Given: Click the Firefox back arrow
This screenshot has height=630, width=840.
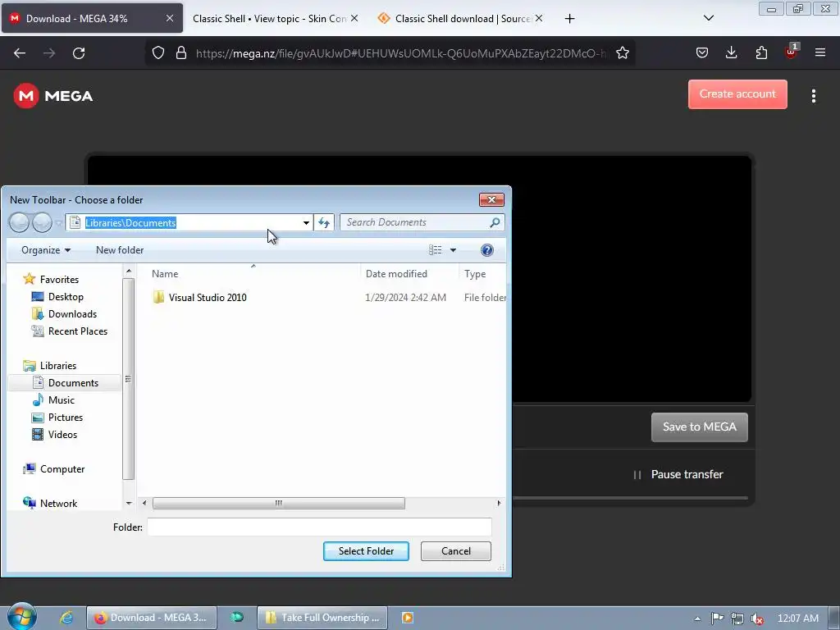Looking at the screenshot, I should tap(20, 53).
